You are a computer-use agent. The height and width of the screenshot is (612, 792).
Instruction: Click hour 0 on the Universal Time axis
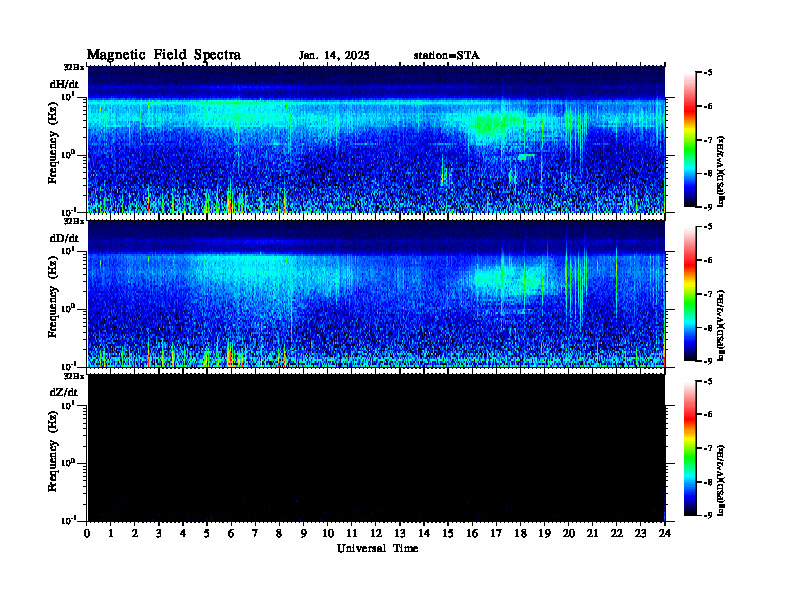(x=87, y=533)
